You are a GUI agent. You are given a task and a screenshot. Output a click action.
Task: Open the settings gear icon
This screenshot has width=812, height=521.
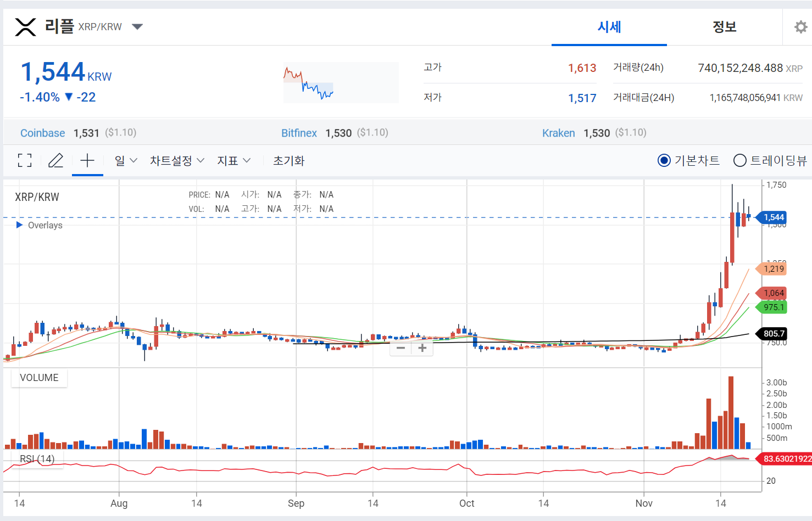801,27
